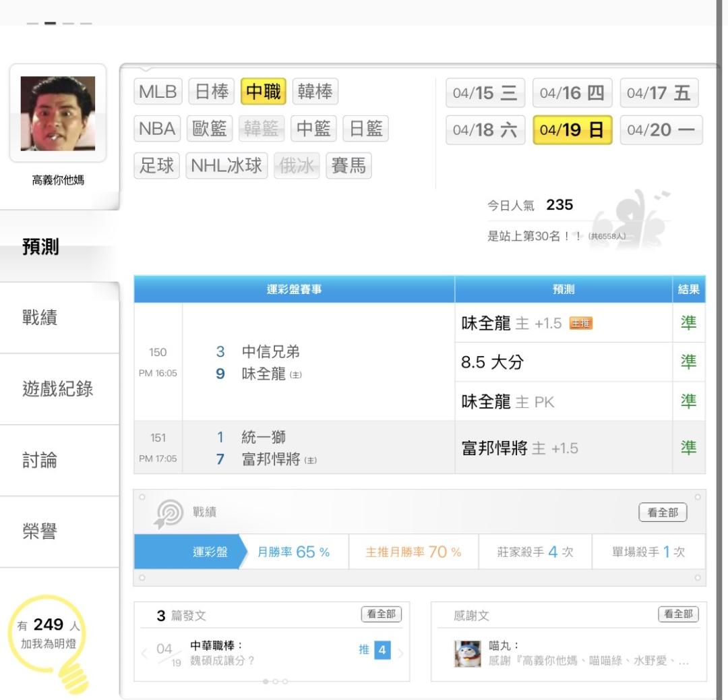Click 單場殺手 1 次 stat
Viewport: 728px width, 700px height.
click(x=648, y=552)
